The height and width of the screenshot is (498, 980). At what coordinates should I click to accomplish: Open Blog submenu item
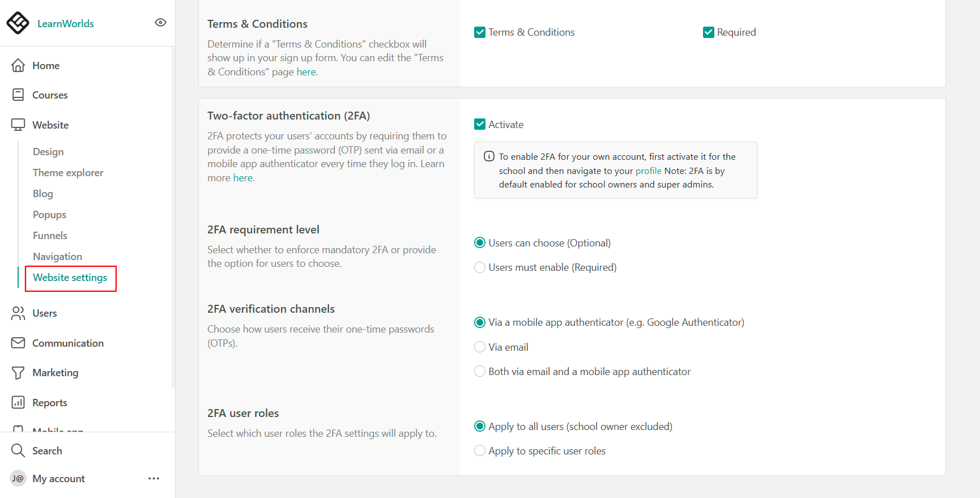pyautogui.click(x=43, y=194)
